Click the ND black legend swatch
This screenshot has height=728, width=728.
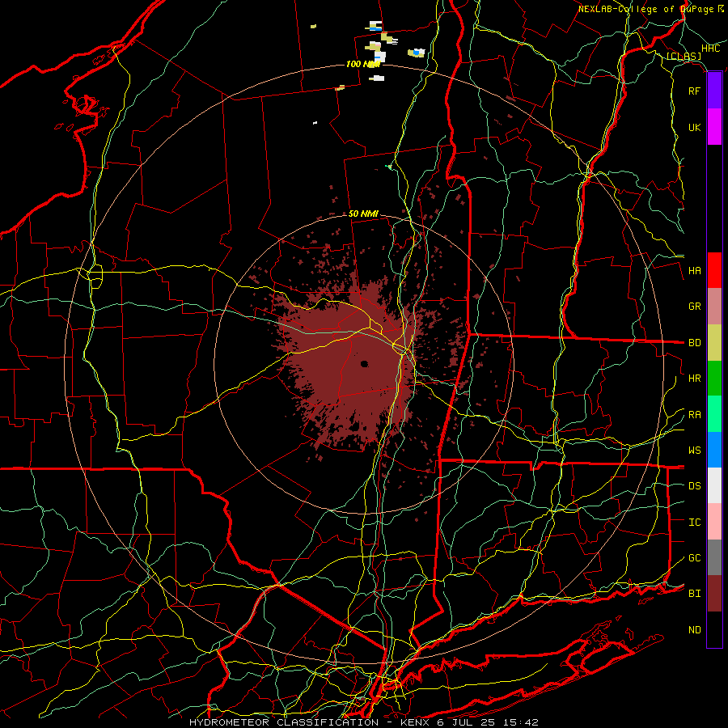(x=714, y=629)
